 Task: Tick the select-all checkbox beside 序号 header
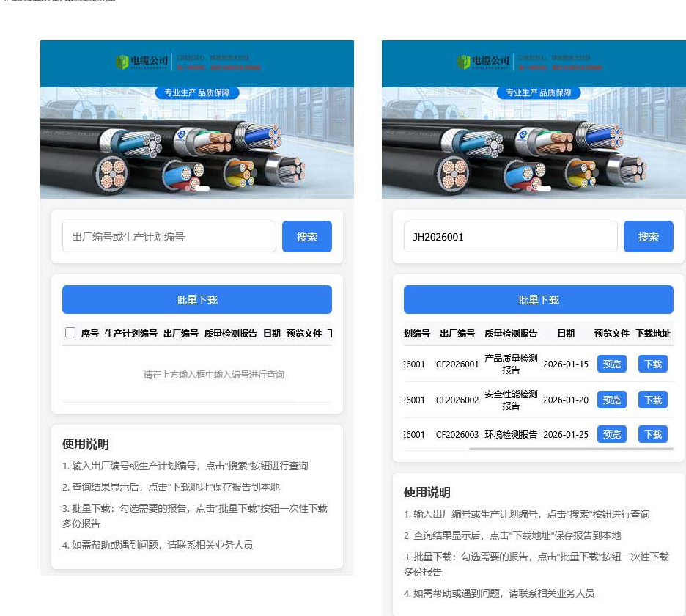point(70,332)
